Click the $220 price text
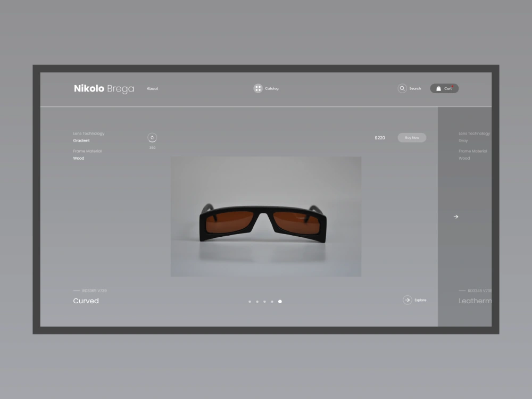 click(x=380, y=138)
